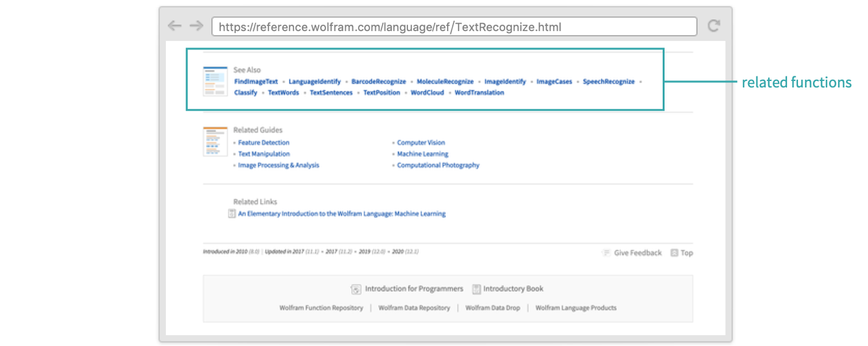Go to the SpeechRecognize reference page
This screenshot has height=346, width=868.
(x=608, y=82)
